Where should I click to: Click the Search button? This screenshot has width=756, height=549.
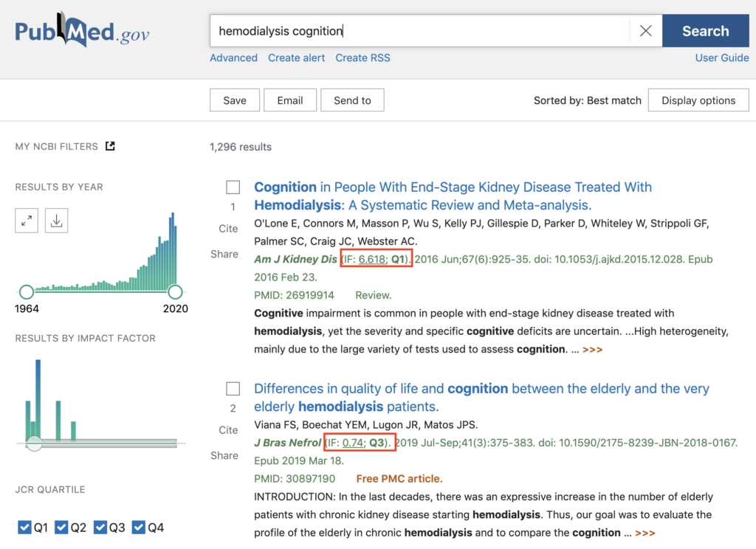[x=705, y=31]
